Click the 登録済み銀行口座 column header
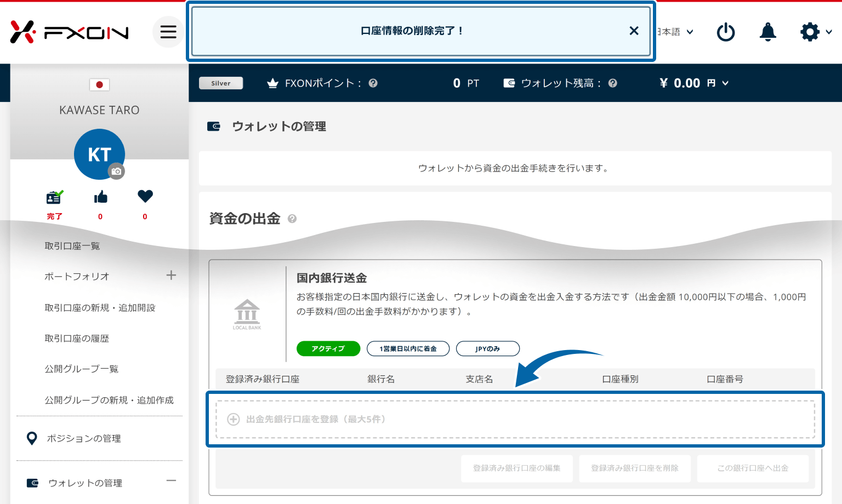The width and height of the screenshot is (842, 504). [x=263, y=379]
